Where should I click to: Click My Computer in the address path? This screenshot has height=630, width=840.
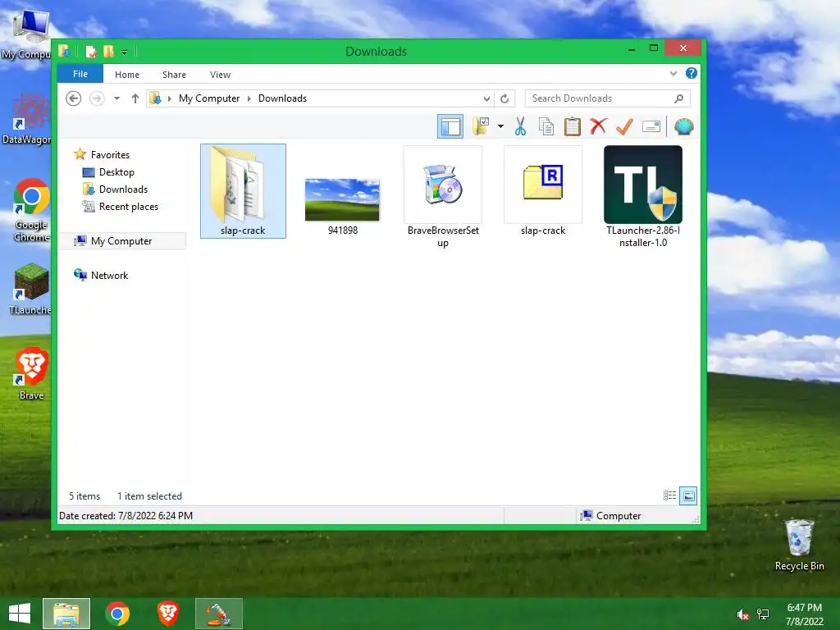pyautogui.click(x=209, y=98)
